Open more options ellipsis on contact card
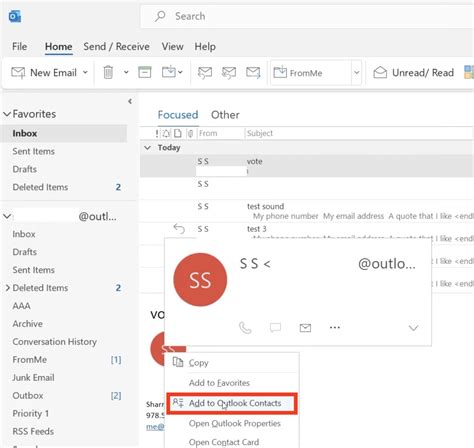 pyautogui.click(x=335, y=327)
